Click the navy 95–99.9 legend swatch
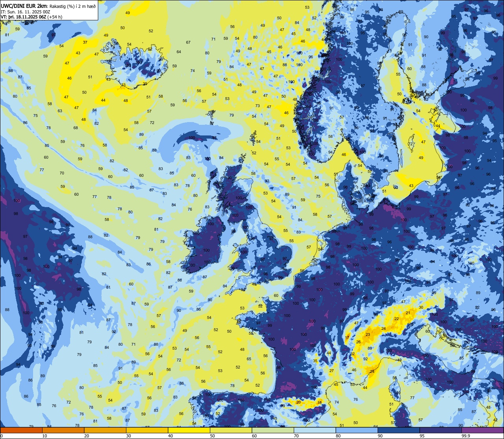The width and height of the screenshot is (504, 439). click(441, 430)
